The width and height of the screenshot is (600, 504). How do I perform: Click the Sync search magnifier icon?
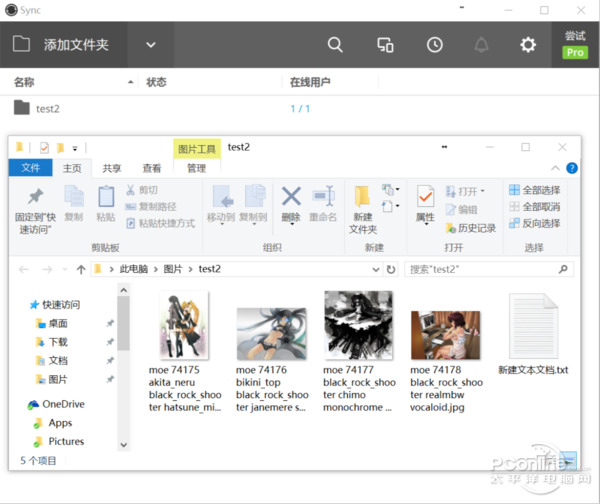coord(335,45)
